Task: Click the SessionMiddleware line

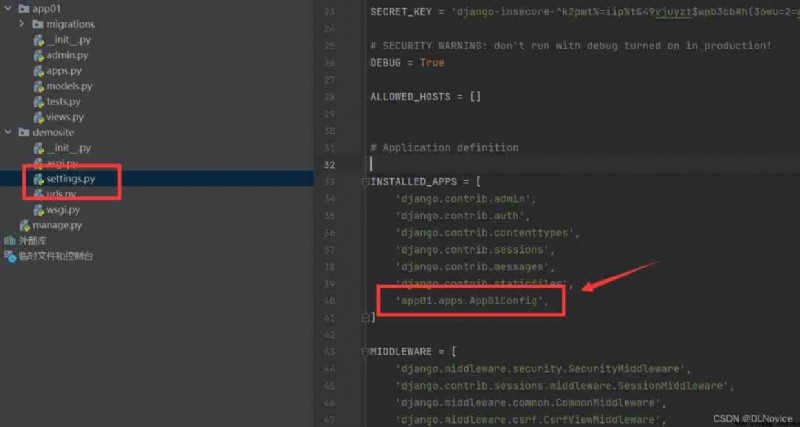Action: [x=565, y=386]
